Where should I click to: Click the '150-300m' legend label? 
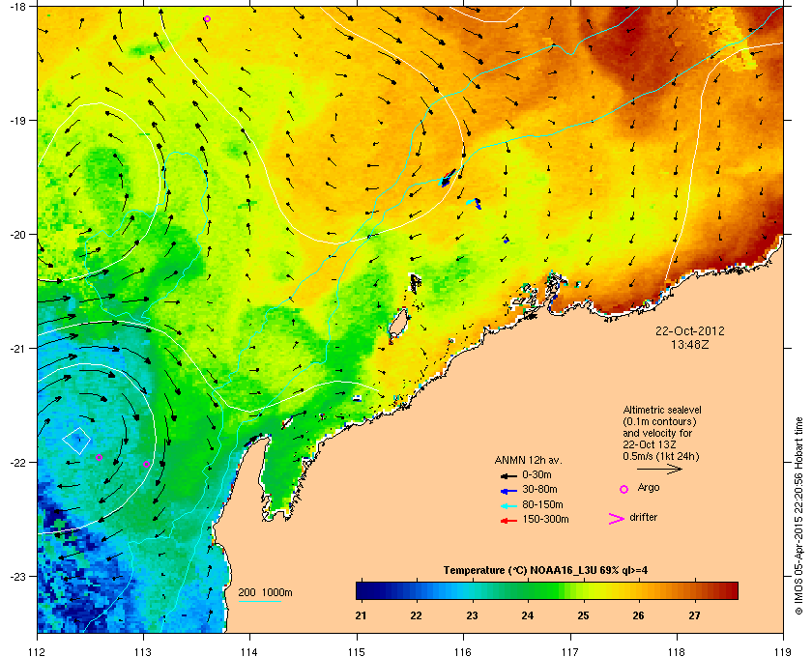click(x=545, y=519)
